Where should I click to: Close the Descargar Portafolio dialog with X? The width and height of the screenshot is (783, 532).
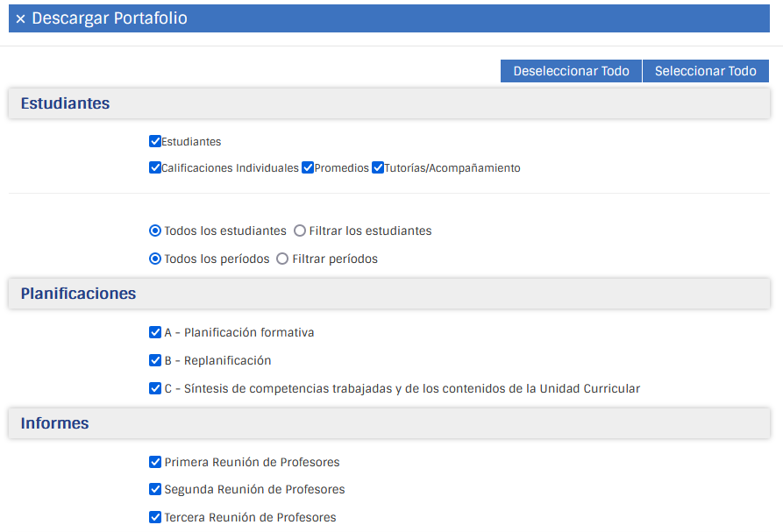coord(20,19)
